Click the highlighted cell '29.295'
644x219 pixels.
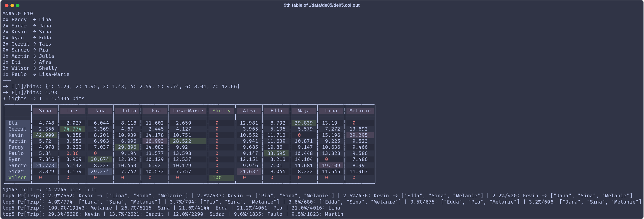360,135
